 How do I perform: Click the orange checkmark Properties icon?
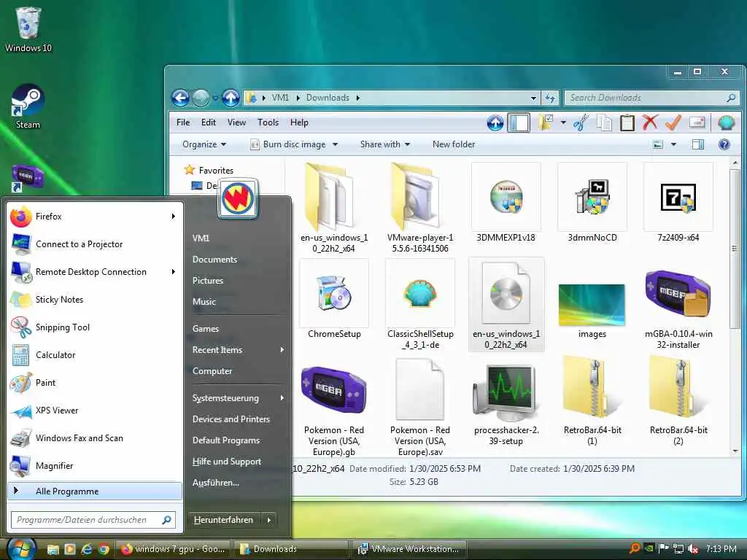tap(673, 122)
